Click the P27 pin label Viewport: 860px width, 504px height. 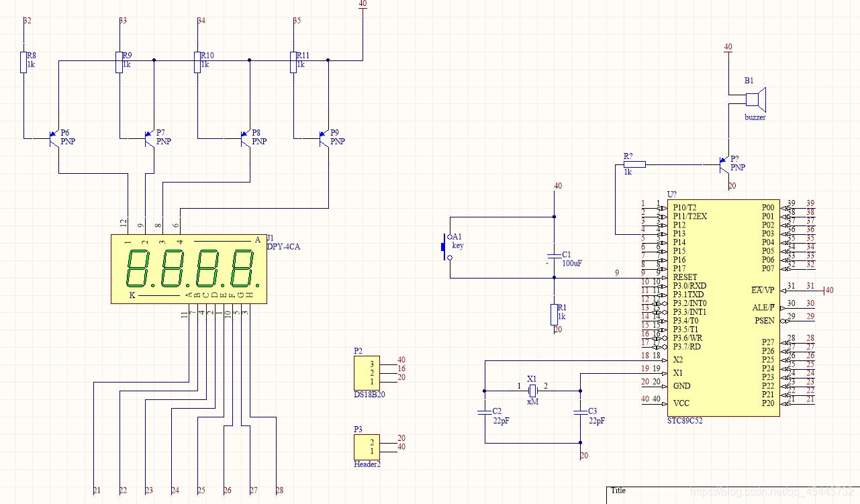768,342
